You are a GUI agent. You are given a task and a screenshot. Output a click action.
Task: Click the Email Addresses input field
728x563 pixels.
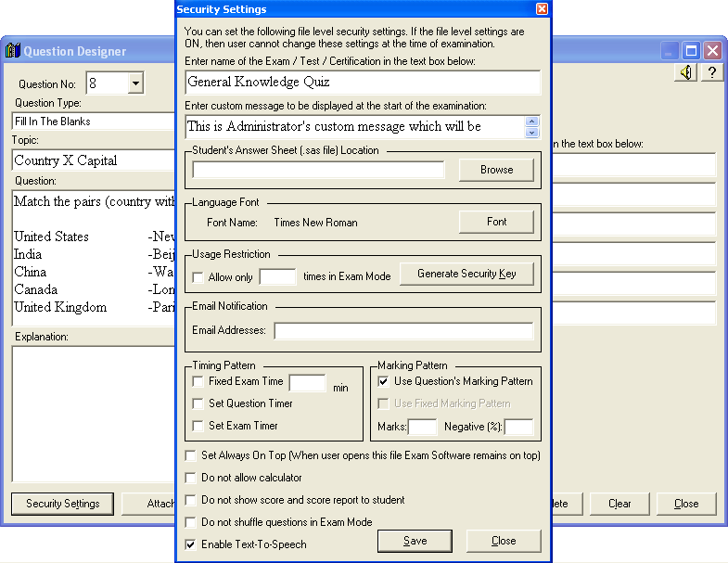tap(403, 331)
